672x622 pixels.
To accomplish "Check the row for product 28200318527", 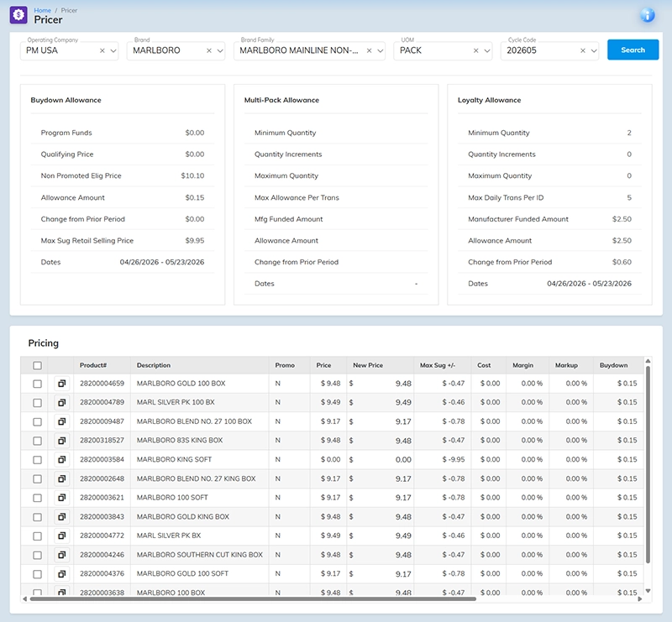I will pyautogui.click(x=37, y=441).
